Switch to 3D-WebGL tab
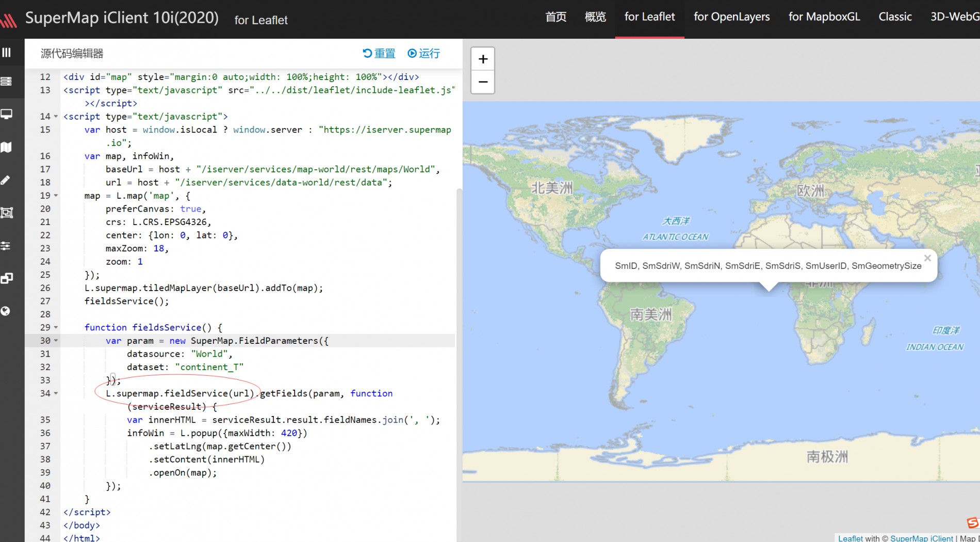Viewport: 980px width, 542px height. [x=955, y=17]
